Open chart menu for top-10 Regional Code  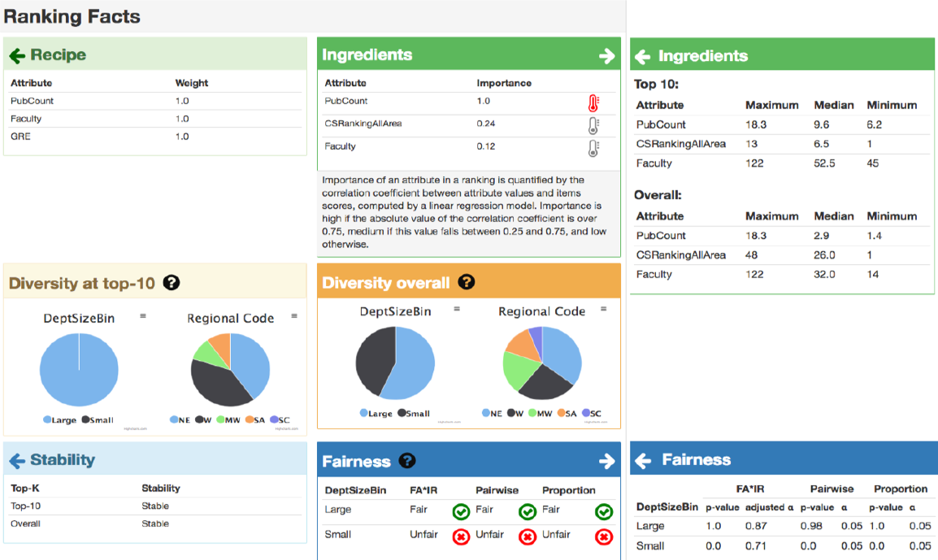point(294,316)
